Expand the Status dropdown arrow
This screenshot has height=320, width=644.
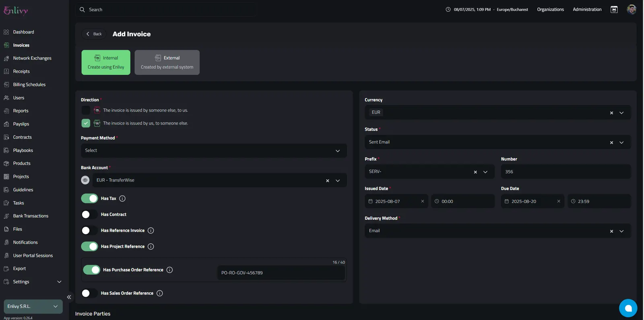click(x=621, y=142)
